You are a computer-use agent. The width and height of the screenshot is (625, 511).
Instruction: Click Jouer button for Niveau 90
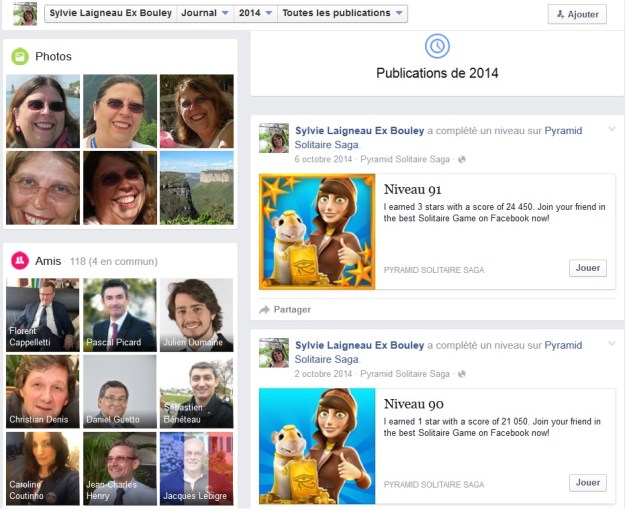(x=588, y=483)
